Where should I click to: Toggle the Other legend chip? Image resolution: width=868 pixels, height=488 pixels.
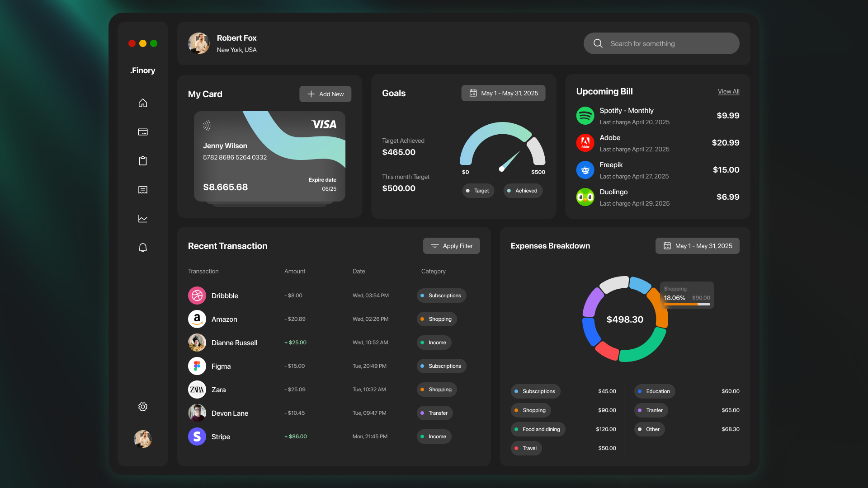tap(650, 429)
